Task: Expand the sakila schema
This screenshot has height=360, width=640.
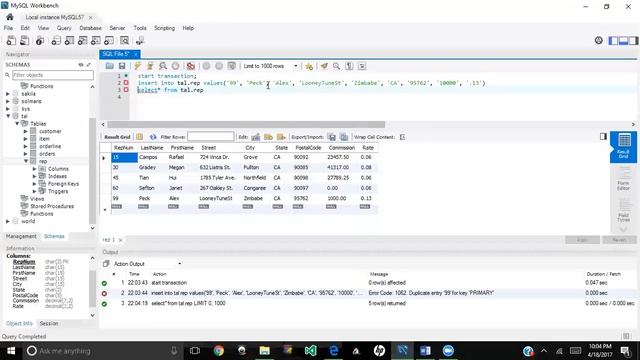Action: [7, 94]
